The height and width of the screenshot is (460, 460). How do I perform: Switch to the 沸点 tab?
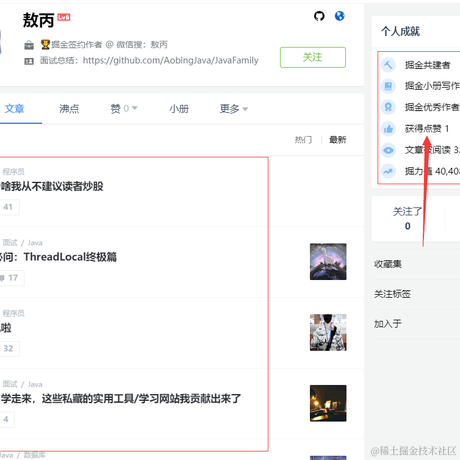click(x=69, y=109)
